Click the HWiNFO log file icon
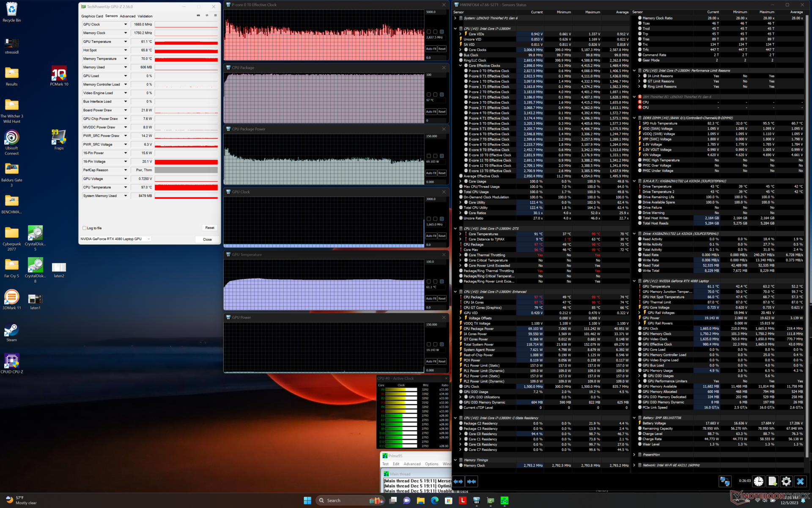The image size is (812, 508). pyautogui.click(x=772, y=481)
